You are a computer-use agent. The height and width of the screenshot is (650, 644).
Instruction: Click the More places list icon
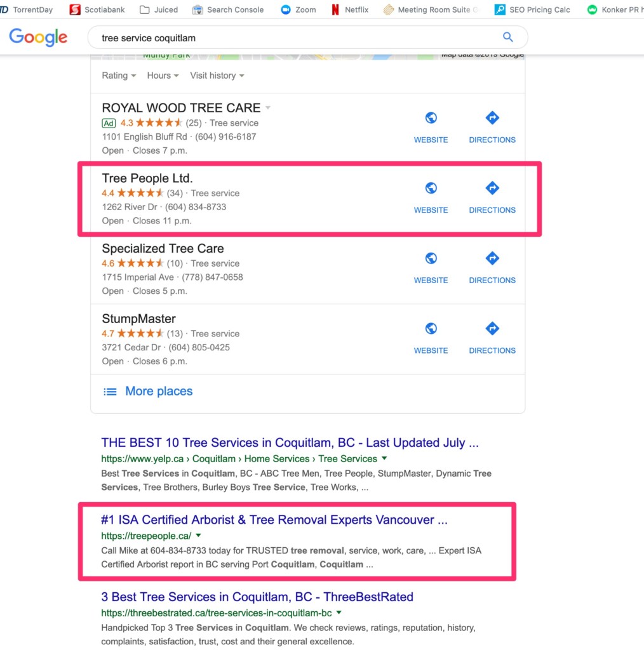click(x=110, y=391)
